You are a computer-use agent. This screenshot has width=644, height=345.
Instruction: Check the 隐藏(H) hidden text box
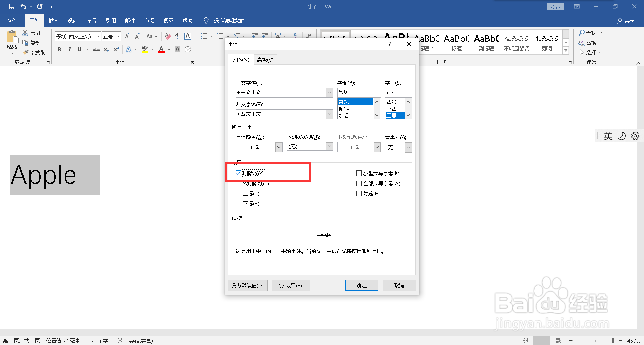click(x=359, y=193)
